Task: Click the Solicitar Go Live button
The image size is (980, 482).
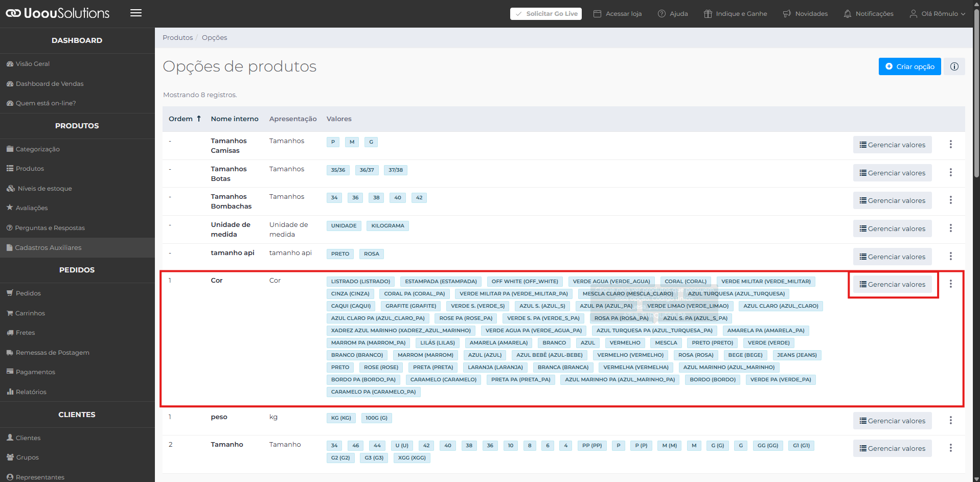Action: pyautogui.click(x=546, y=14)
